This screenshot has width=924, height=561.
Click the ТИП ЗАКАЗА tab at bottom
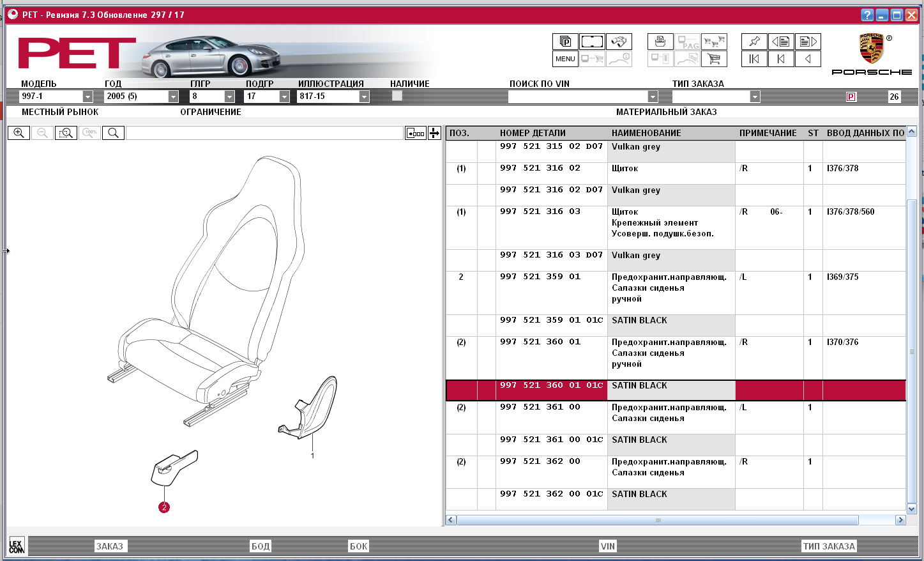pos(829,546)
